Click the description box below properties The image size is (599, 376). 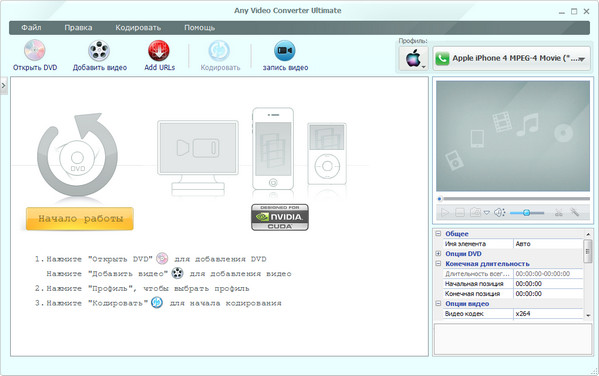(513, 340)
